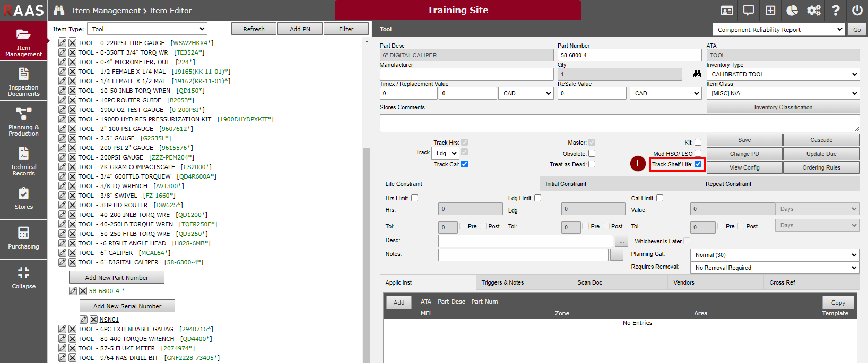Open the Component Reliability Report dropdown

point(778,30)
